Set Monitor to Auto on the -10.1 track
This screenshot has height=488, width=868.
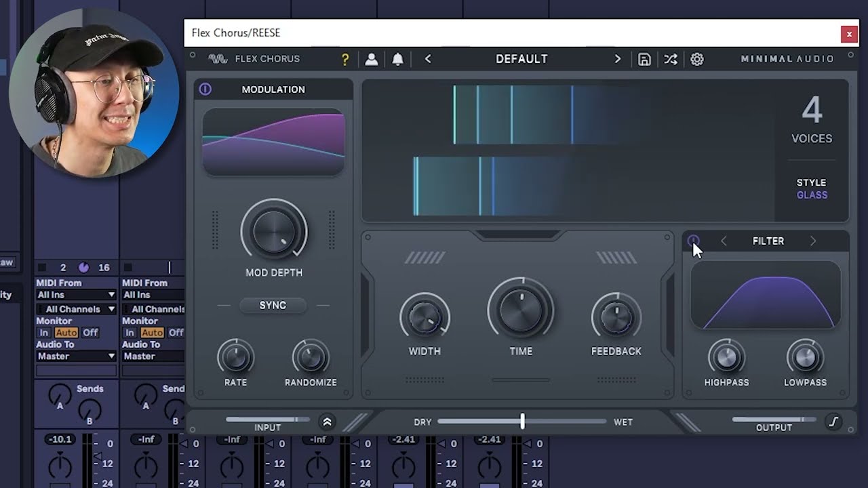(x=66, y=333)
